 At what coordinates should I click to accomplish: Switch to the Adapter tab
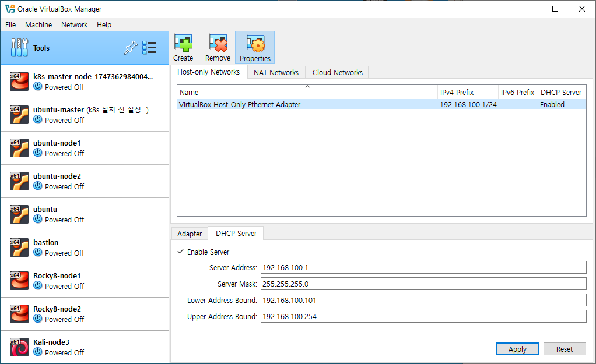(x=190, y=234)
